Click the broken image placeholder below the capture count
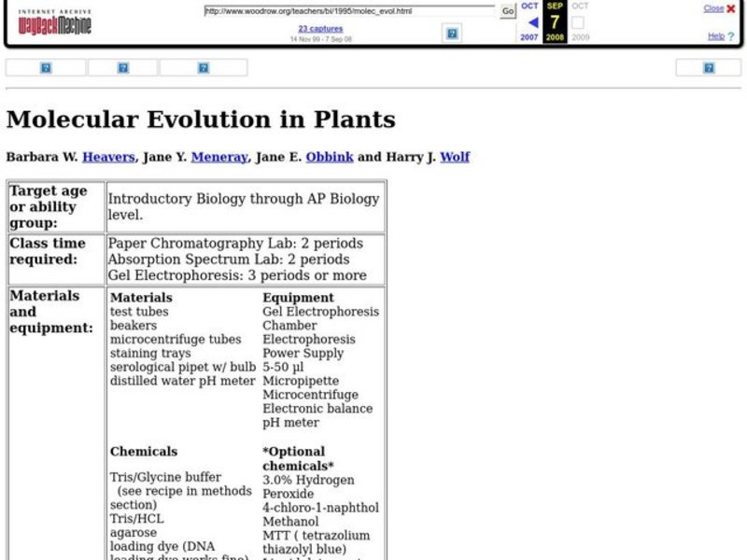This screenshot has height=560, width=747. 452,34
